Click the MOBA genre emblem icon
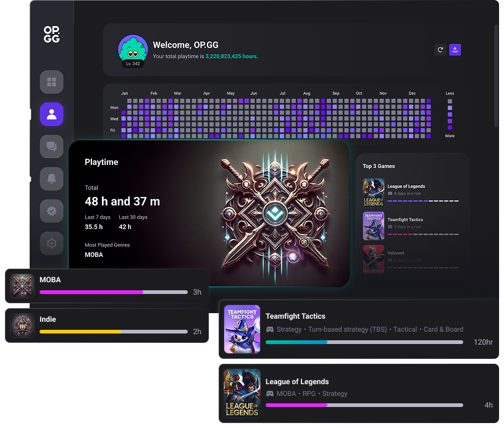Viewport: 504px width, 428px height. tap(22, 286)
